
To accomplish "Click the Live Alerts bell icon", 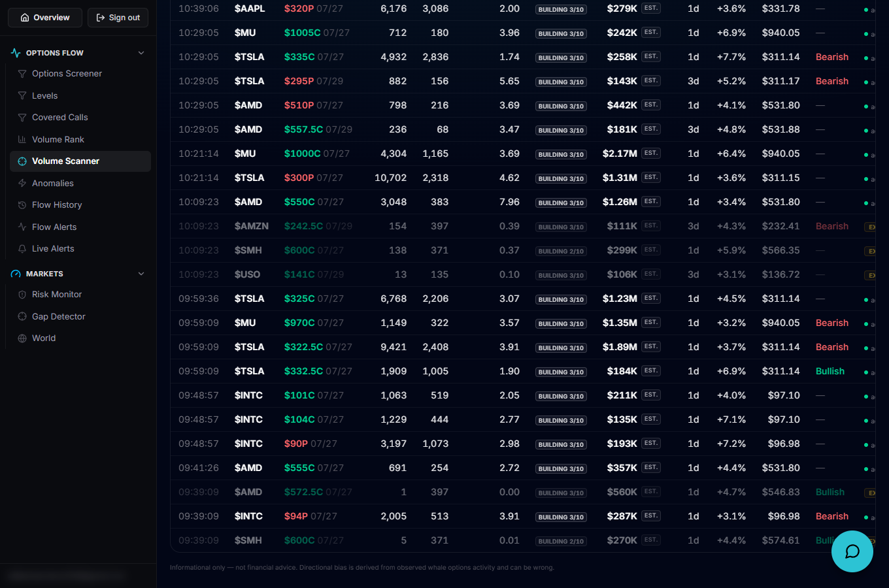I will click(22, 249).
